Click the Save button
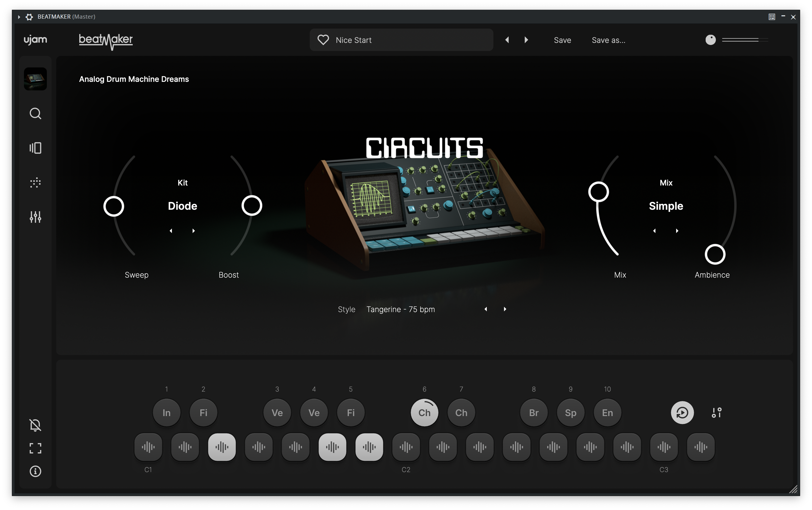The image size is (812, 510). pos(562,40)
